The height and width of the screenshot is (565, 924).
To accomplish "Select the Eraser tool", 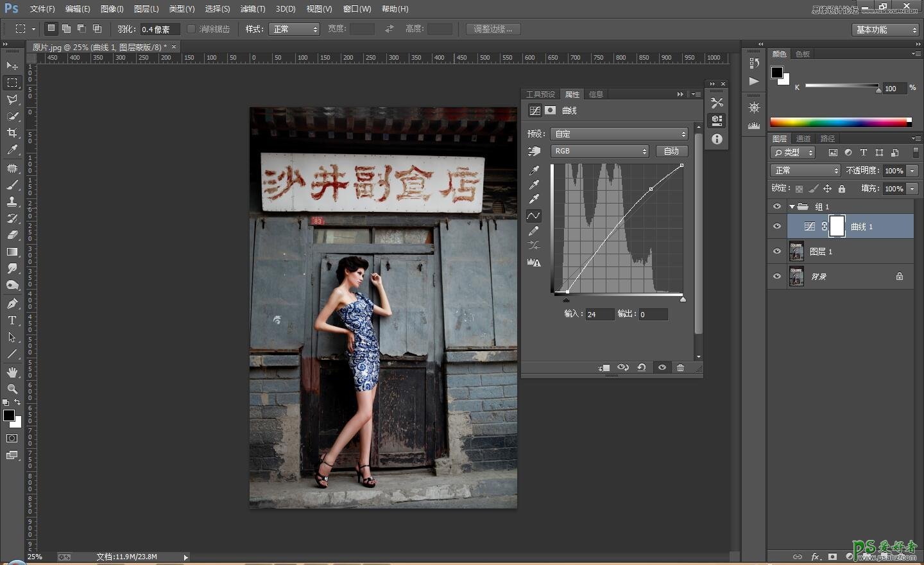I will [12, 235].
